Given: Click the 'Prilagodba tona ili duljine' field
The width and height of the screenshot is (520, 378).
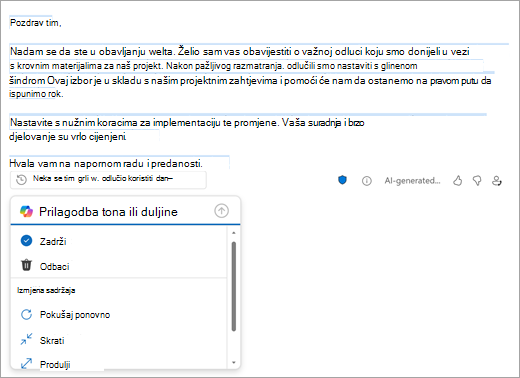Looking at the screenshot, I should 125,211.
